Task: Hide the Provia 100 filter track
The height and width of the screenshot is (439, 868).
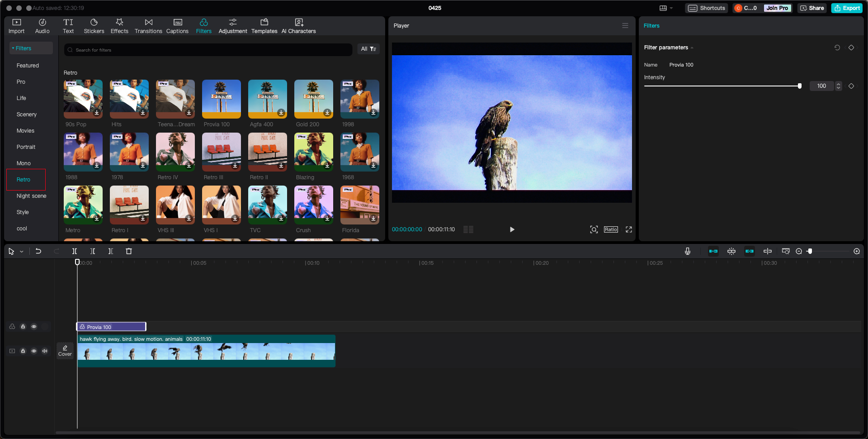Action: (x=34, y=327)
